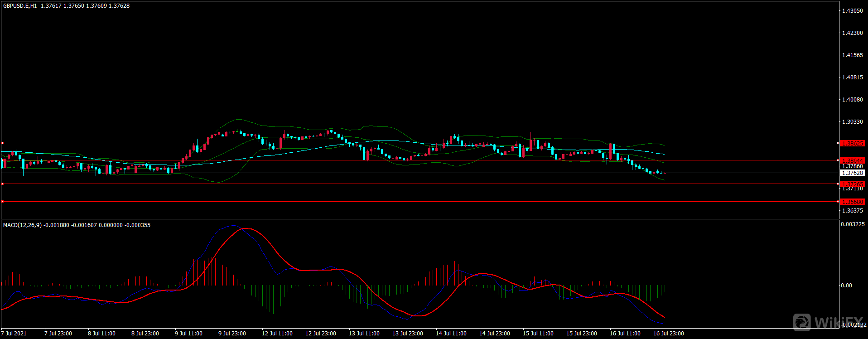Click the 14 Jul 11:00 time label
The image size is (868, 339).
(451, 334)
